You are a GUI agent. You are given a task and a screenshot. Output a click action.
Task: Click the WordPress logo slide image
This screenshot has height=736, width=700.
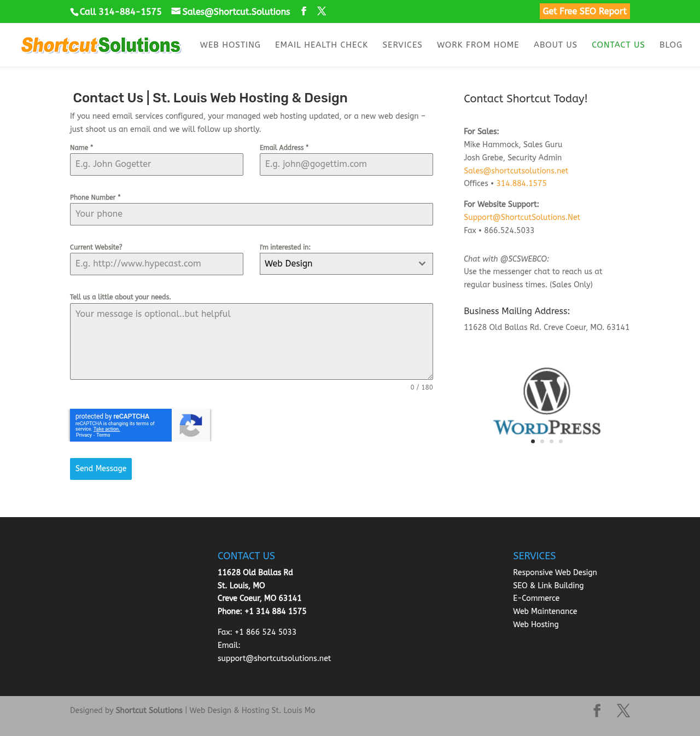[547, 401]
